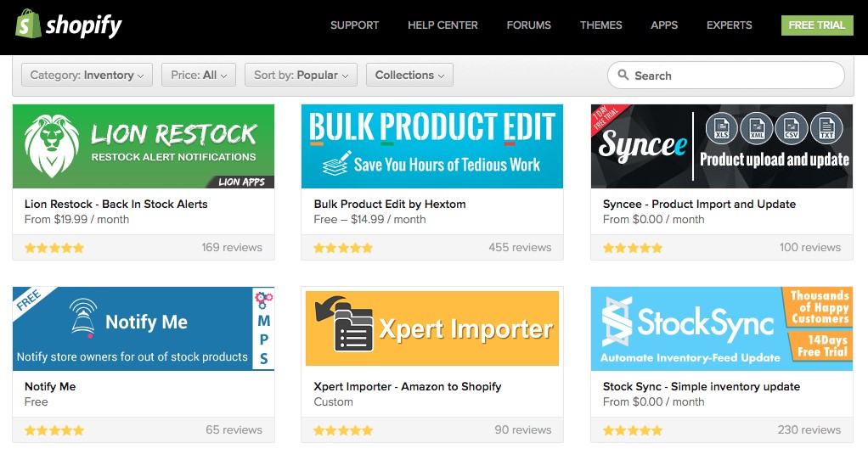
Task: Click the star rating for Notify Me
Action: pos(54,430)
